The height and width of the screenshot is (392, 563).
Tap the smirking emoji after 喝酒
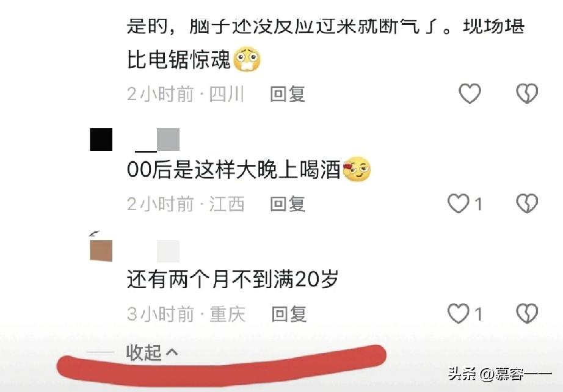coord(357,169)
